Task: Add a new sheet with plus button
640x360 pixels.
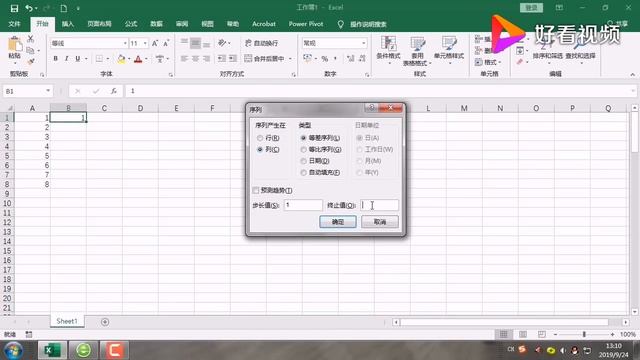Action: 105,322
